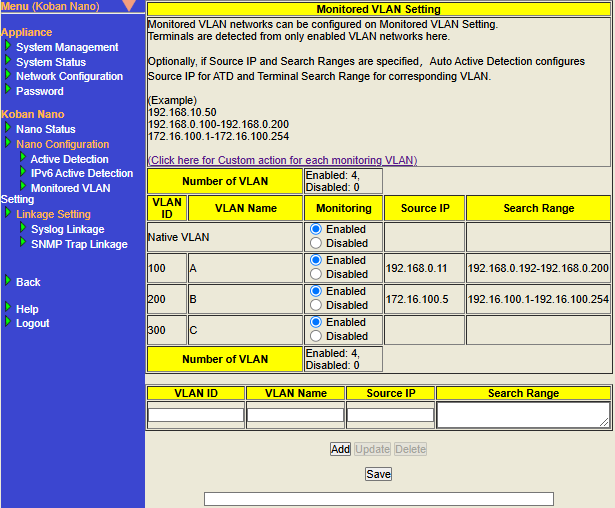Set VLAN 100 monitoring to Disabled
The width and height of the screenshot is (615, 508).
pos(317,274)
